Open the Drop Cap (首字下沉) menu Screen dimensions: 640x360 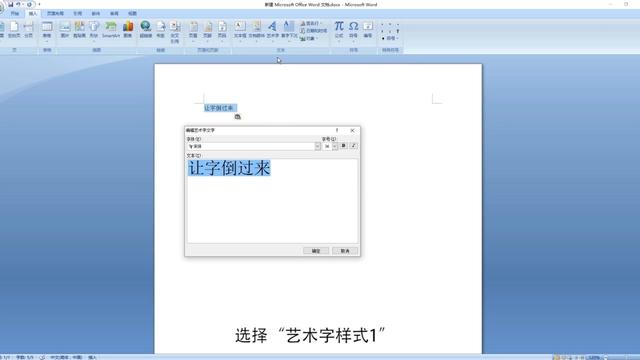[289, 31]
